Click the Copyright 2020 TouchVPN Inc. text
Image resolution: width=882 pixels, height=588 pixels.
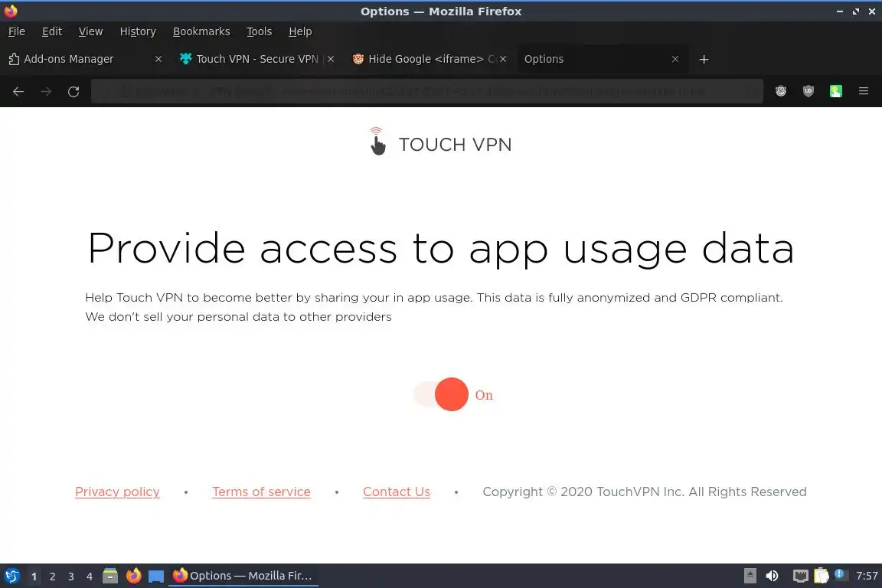point(645,492)
